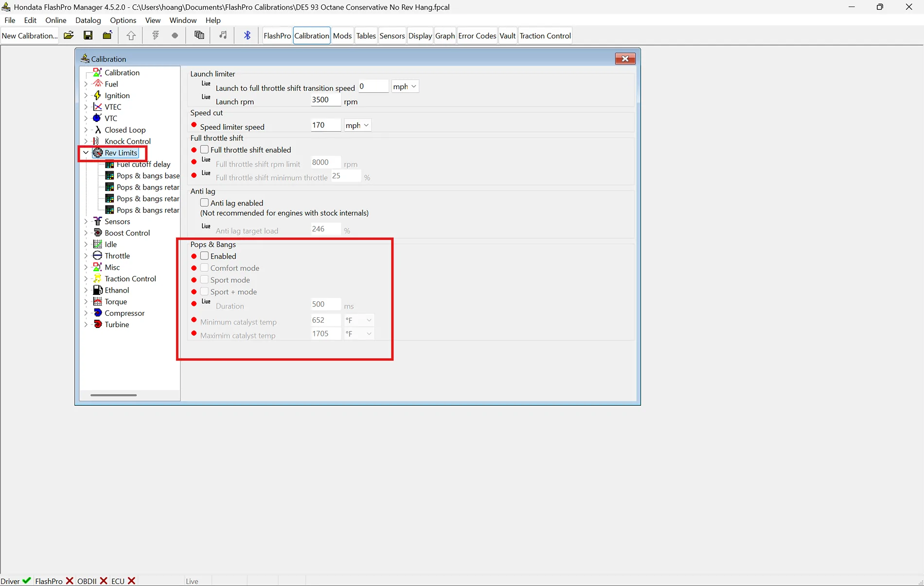Open the speed limiter mph unit dropdown
924x586 pixels.
pos(357,125)
